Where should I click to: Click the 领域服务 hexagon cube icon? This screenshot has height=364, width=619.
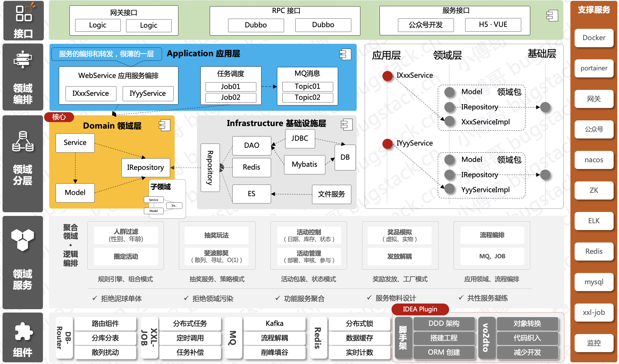point(23,240)
